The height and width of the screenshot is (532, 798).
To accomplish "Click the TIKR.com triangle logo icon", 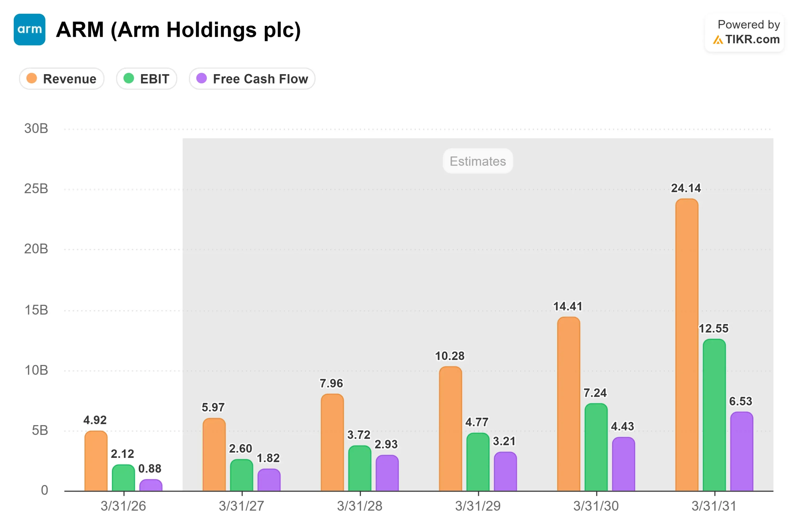I will [x=718, y=40].
